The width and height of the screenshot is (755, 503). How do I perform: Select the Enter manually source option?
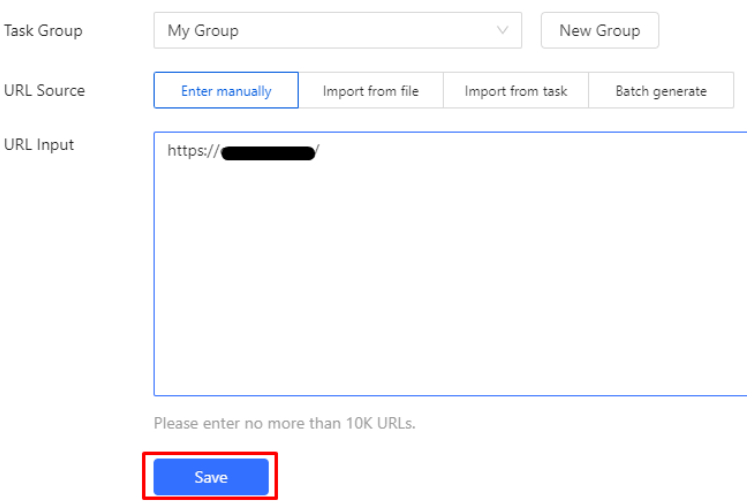226,91
